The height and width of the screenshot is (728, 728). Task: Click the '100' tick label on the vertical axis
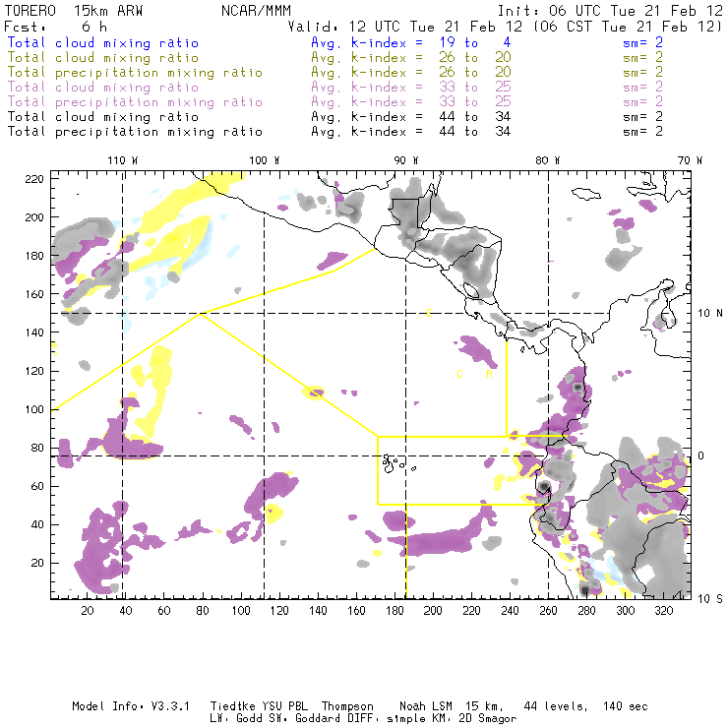point(34,409)
